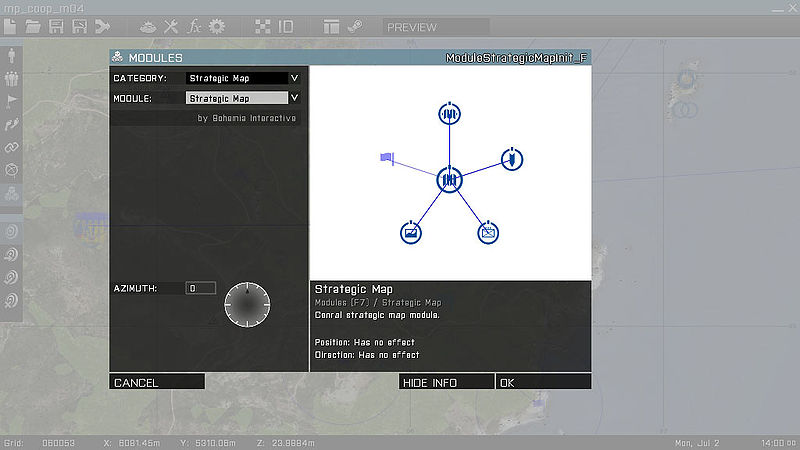Click the first save disk icon
The width and height of the screenshot is (800, 450).
point(57,27)
